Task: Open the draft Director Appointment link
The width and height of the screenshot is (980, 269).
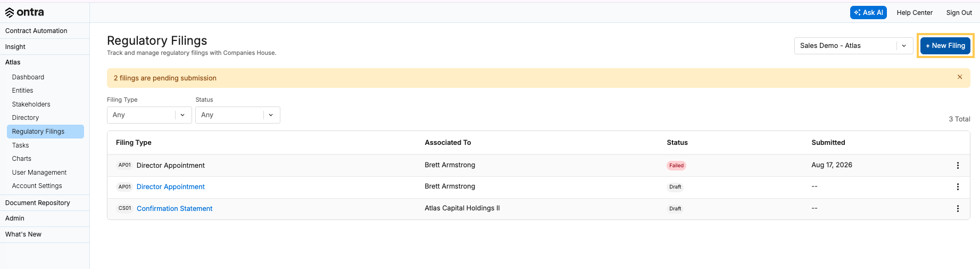Action: coord(170,187)
